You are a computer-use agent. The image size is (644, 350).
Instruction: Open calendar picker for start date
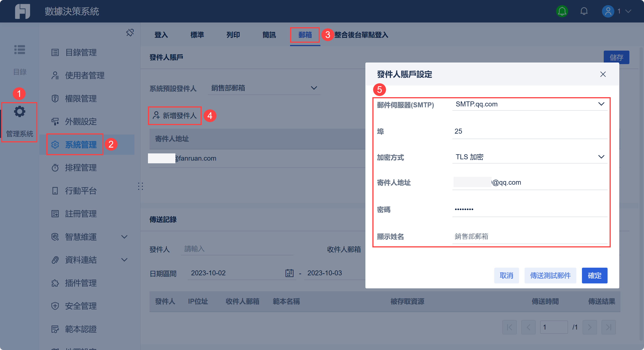coord(289,273)
